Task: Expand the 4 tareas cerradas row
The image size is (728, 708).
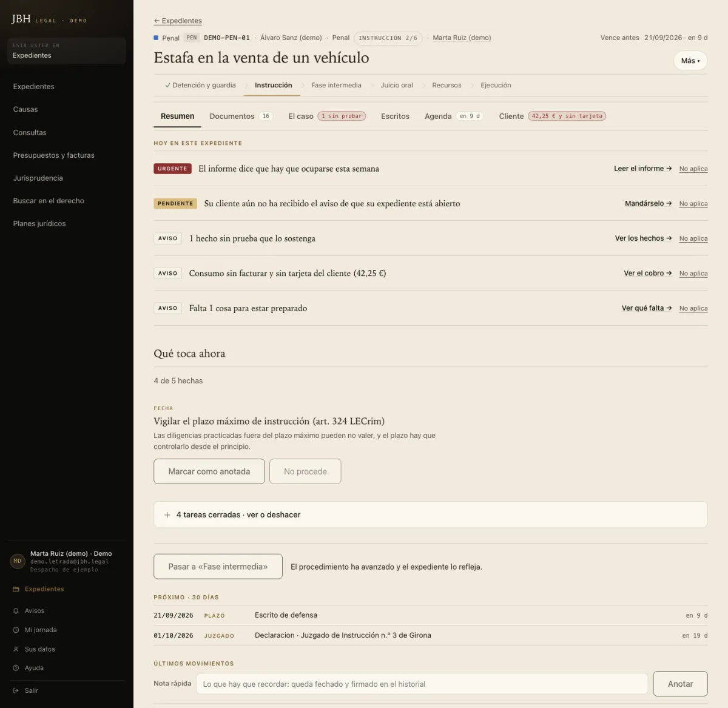Action: pyautogui.click(x=430, y=514)
